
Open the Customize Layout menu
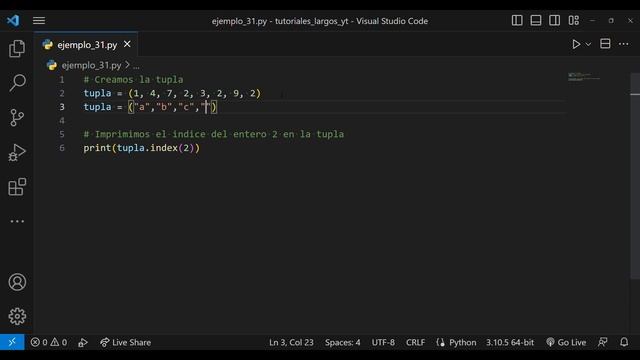coord(573,20)
